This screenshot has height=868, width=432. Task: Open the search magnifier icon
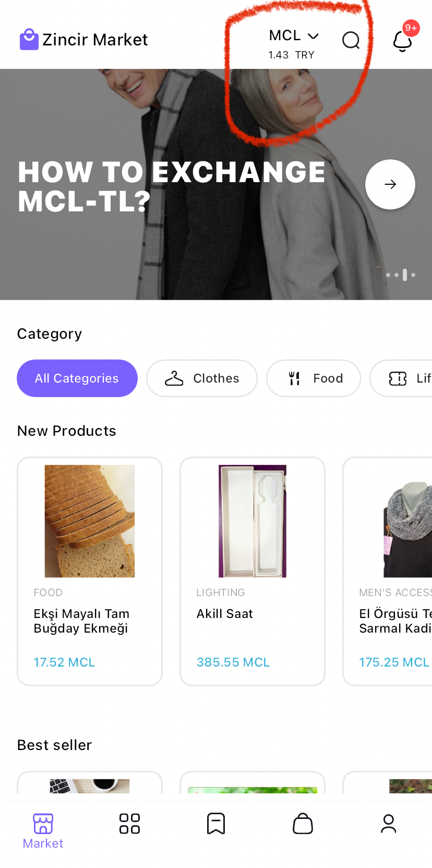point(351,40)
